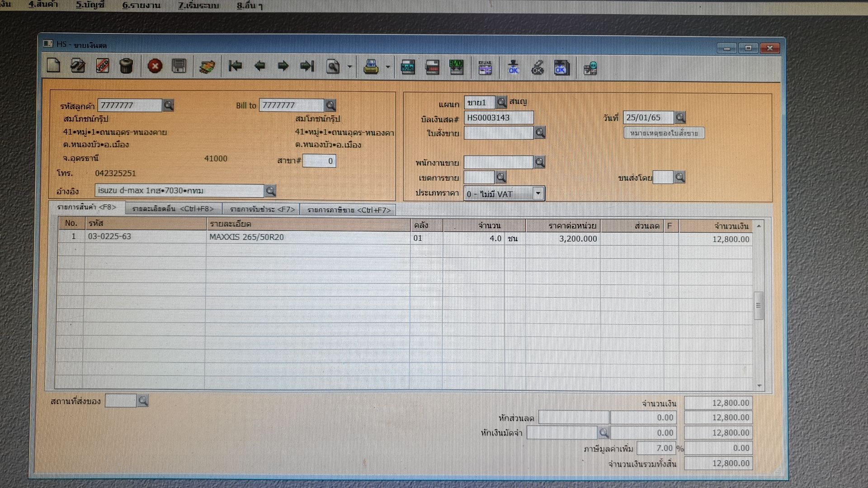The width and height of the screenshot is (868, 488).
Task: Open sales order (ใบสั่งขาย) lookup magnifier
Action: [x=539, y=132]
